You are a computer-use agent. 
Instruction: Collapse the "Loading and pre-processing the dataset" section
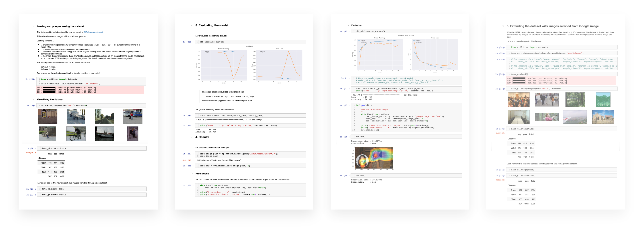click(x=33, y=26)
